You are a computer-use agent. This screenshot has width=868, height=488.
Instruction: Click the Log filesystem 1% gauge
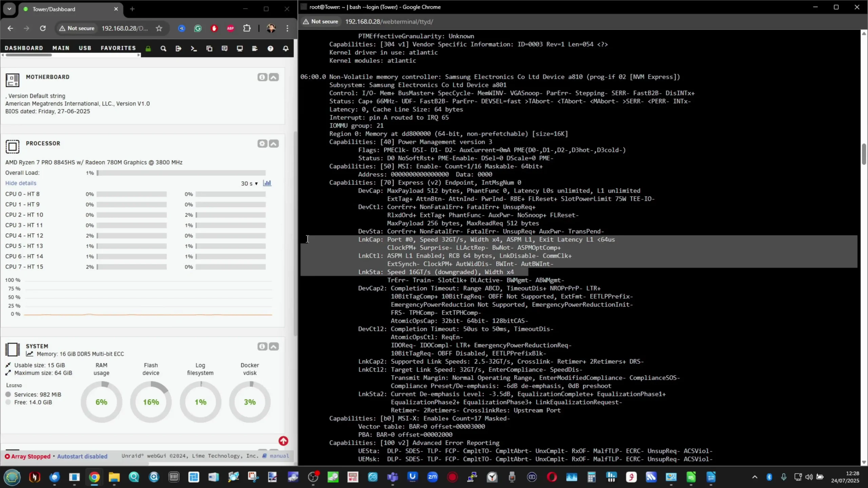point(200,402)
